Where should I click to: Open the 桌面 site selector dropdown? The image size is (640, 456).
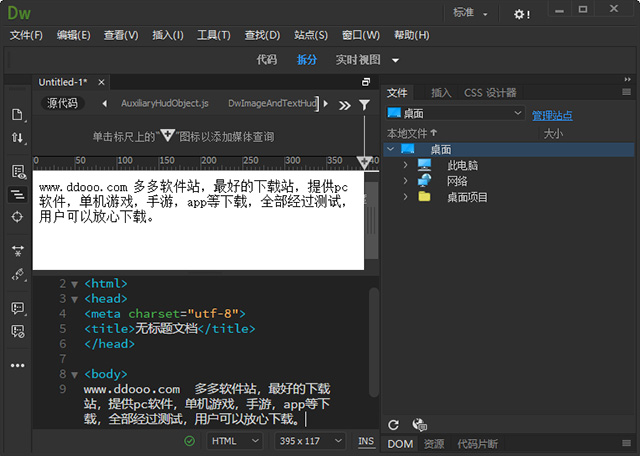point(456,113)
